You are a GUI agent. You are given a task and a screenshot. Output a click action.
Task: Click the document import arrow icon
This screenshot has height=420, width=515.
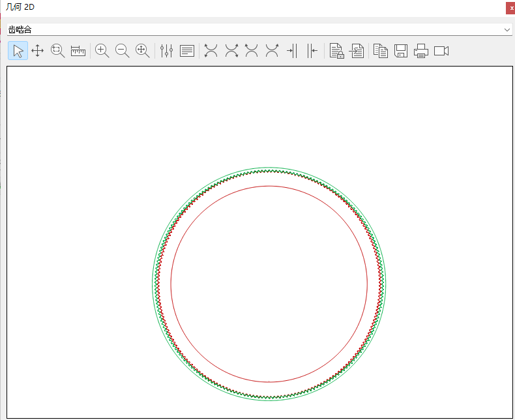[357, 51]
